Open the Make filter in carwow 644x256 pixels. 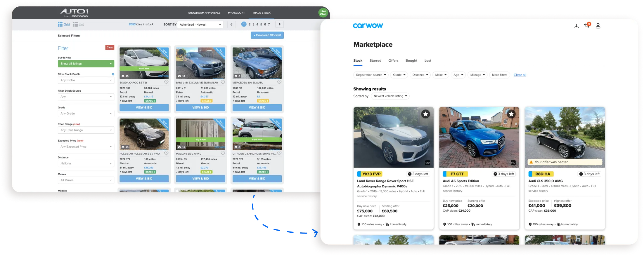point(441,75)
